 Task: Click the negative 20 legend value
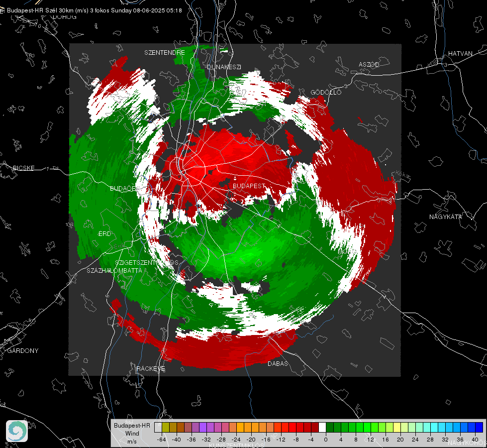tap(251, 440)
